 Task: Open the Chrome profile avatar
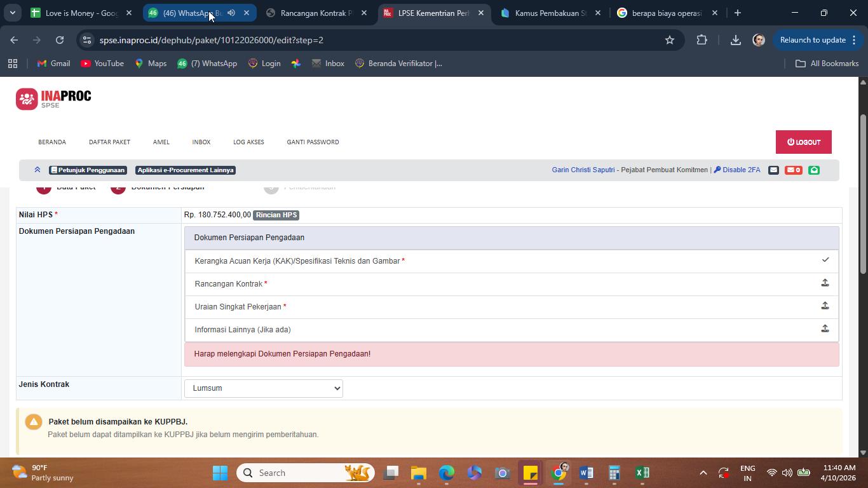pyautogui.click(x=759, y=40)
